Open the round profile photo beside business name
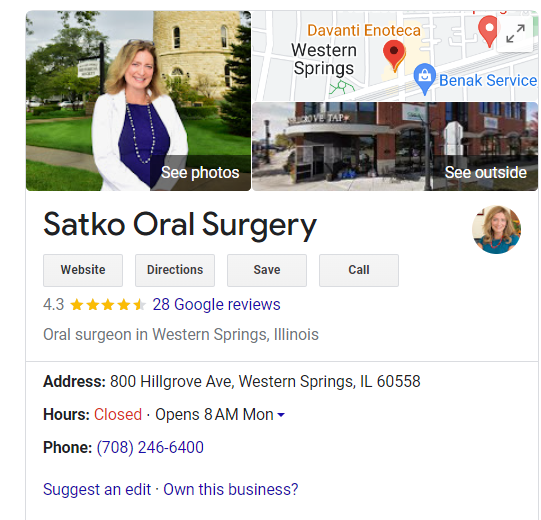The width and height of the screenshot is (541, 520). point(496,229)
